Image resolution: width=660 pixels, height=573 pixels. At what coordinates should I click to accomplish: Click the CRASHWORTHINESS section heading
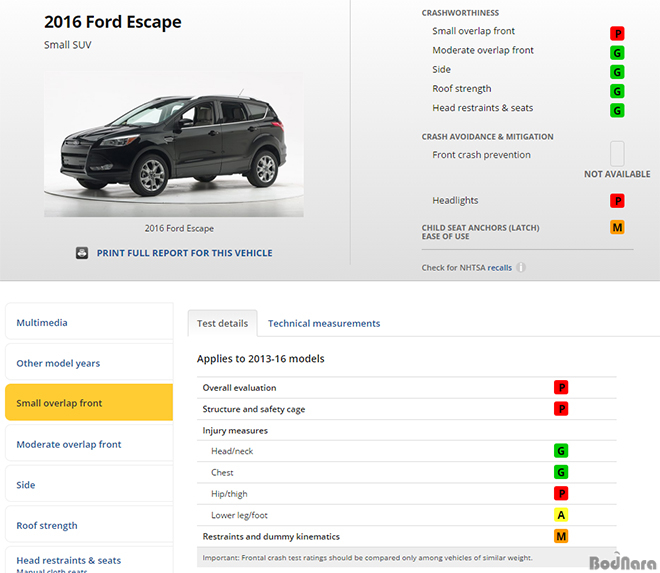[x=460, y=13]
